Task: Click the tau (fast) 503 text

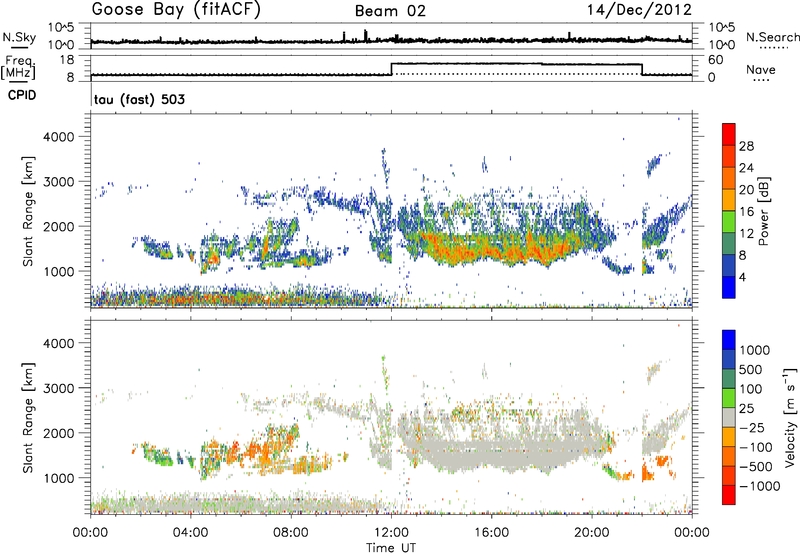Action: (x=139, y=99)
